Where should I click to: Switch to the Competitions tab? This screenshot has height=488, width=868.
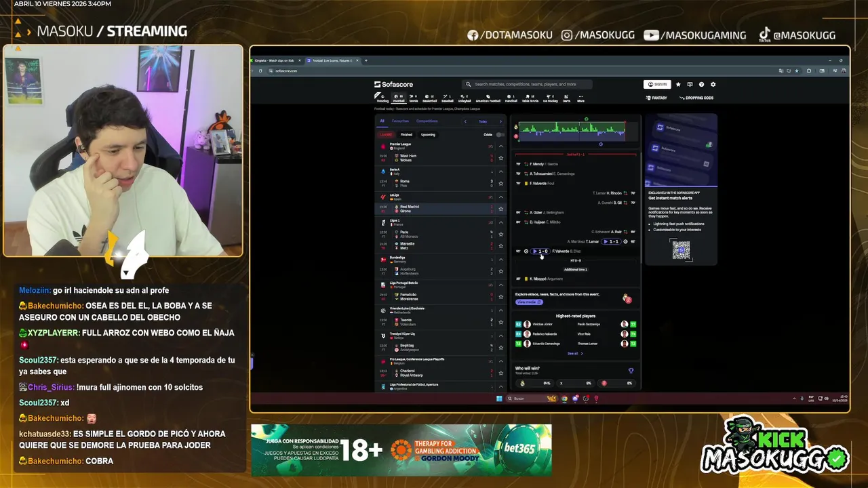[x=427, y=121]
